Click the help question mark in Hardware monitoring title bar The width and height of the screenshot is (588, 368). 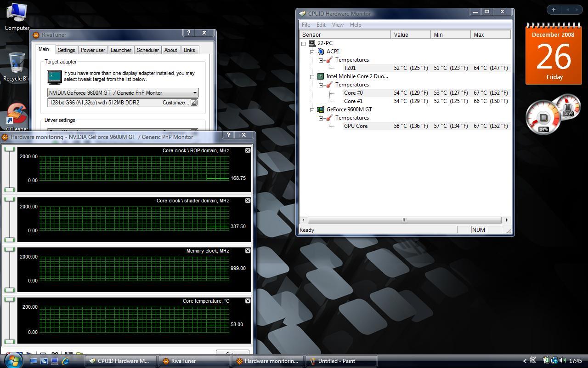228,135
